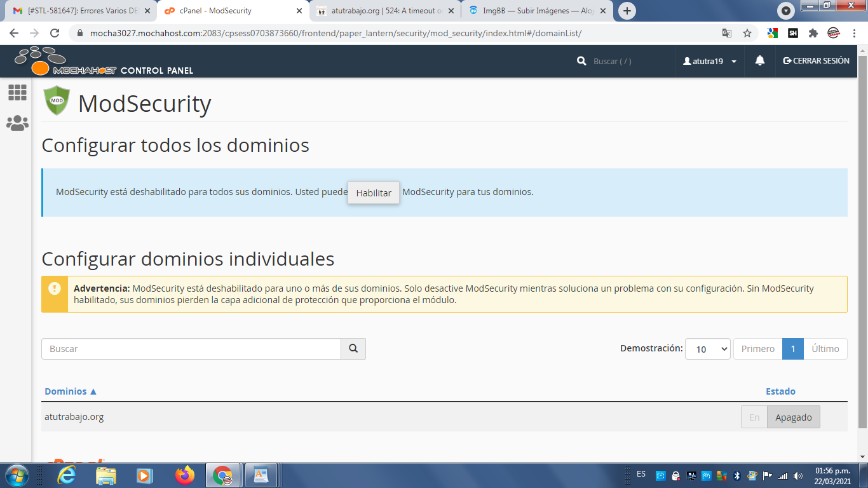
Task: Click the SH extension icon
Action: 793,33
